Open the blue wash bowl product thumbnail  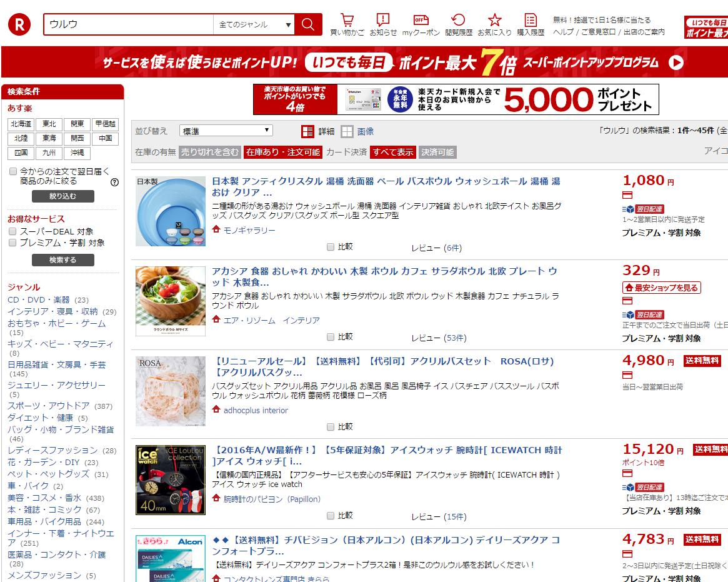[171, 211]
